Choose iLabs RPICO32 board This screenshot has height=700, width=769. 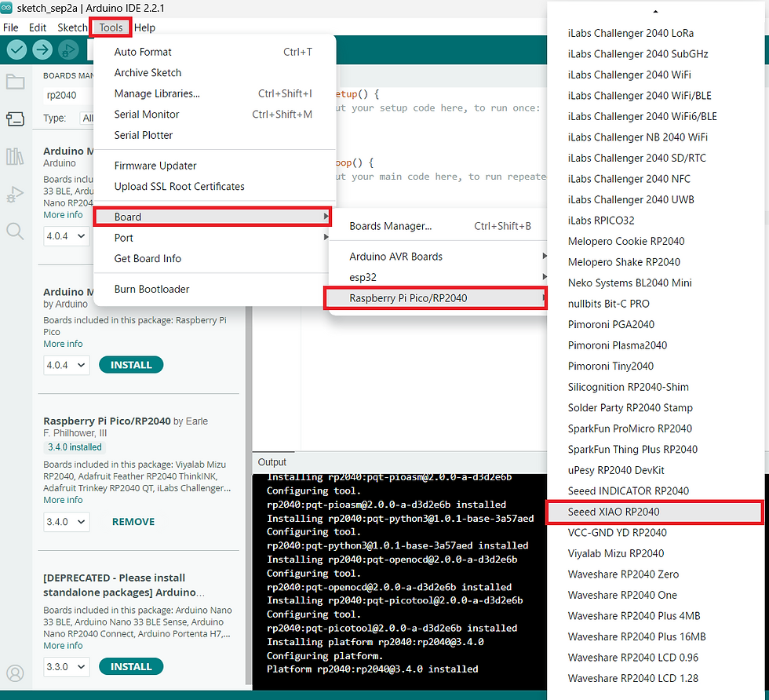[654, 221]
